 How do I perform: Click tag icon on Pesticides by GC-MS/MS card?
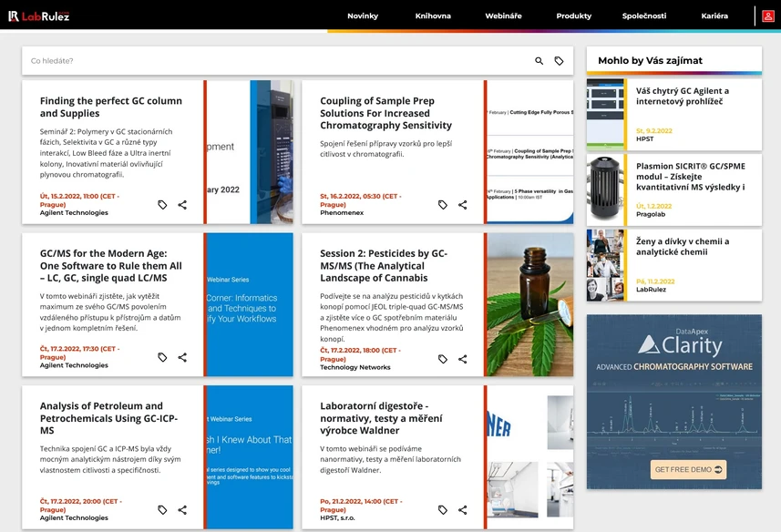(442, 359)
